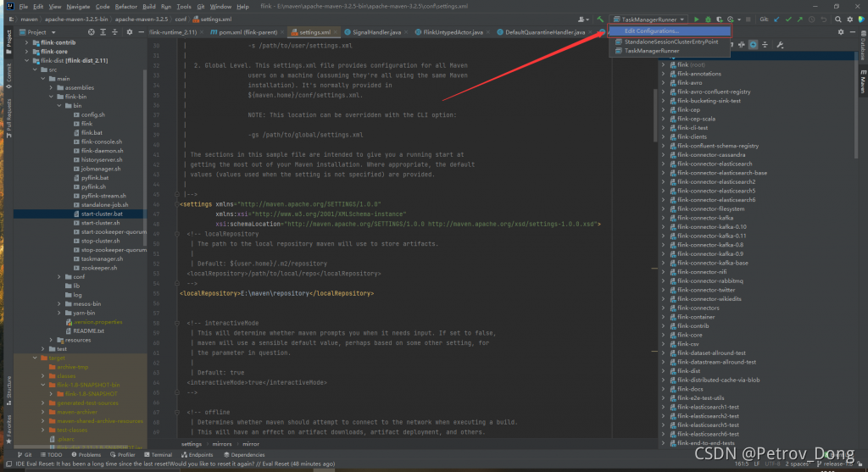The image size is (868, 472).
Task: Open the Project view selector dropdown
Action: 37,32
